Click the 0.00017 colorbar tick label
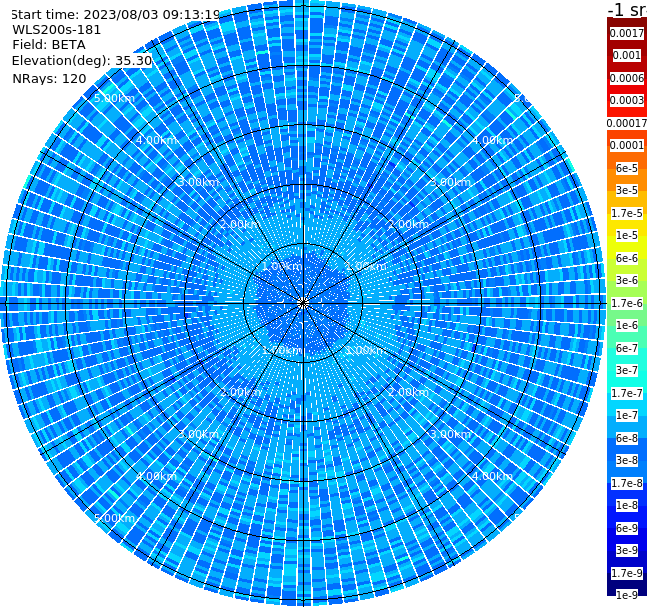Viewport: 647px width, 607px height. point(627,123)
